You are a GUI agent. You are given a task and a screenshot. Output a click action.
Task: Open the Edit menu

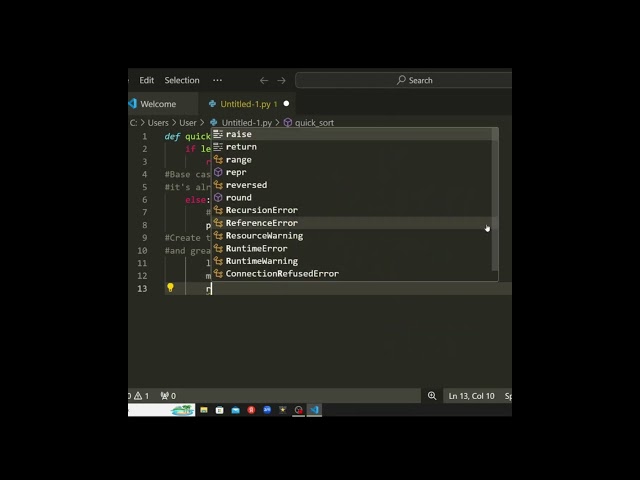pos(147,80)
